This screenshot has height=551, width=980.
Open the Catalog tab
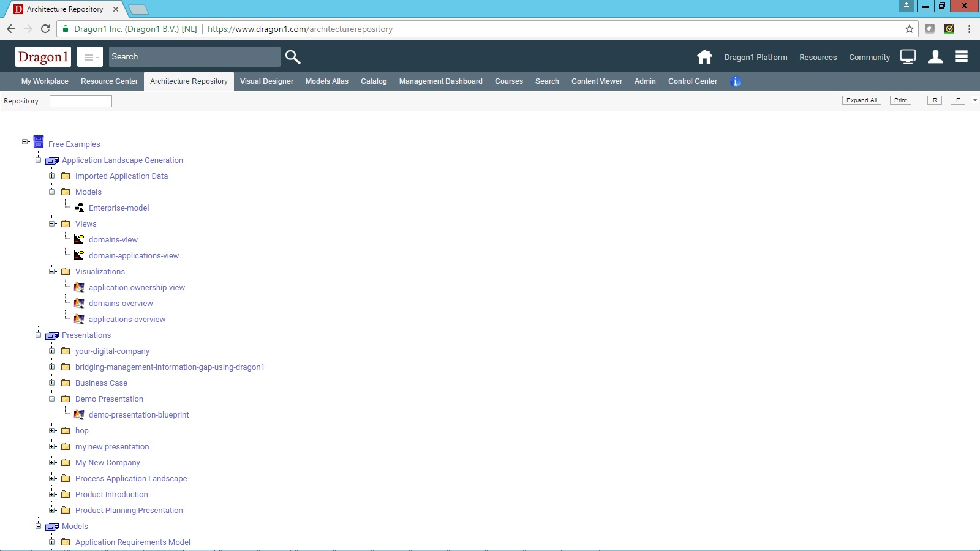[x=374, y=81]
